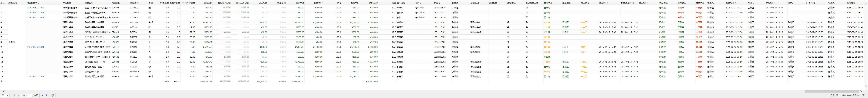This screenshot has height=98, width=868.
Task: Open sales order phe420150213001
Action: coord(35,77)
